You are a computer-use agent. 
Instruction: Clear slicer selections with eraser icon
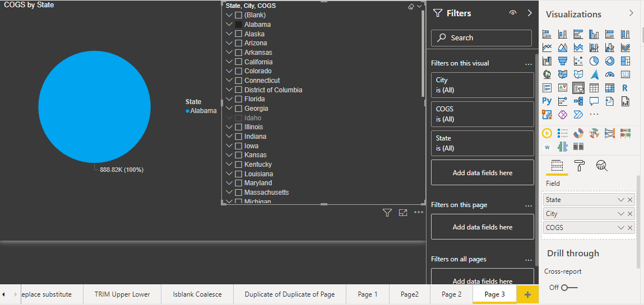click(411, 7)
